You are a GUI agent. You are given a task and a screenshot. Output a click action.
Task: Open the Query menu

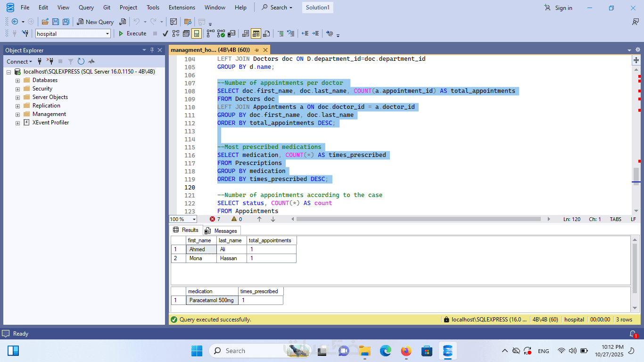pos(86,8)
